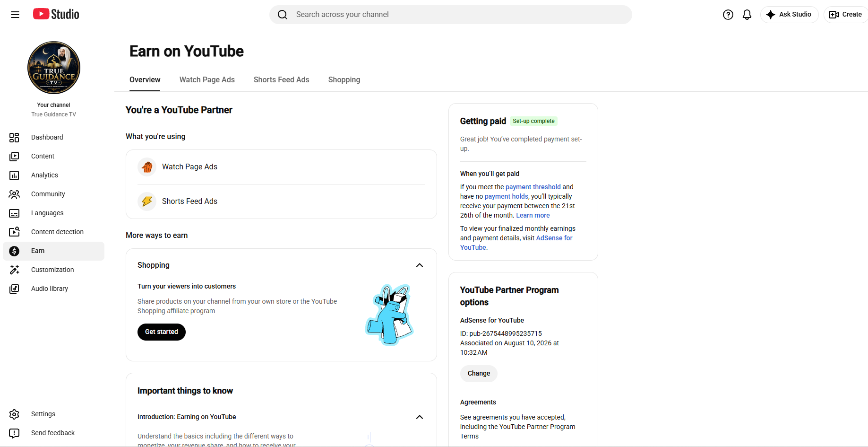Open the hamburger navigation menu
The width and height of the screenshot is (868, 447).
point(15,15)
